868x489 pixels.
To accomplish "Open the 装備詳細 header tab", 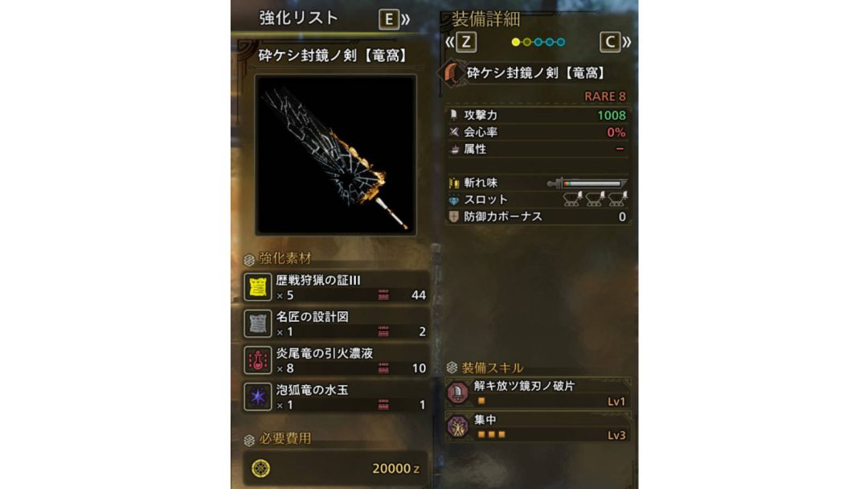I will point(485,19).
